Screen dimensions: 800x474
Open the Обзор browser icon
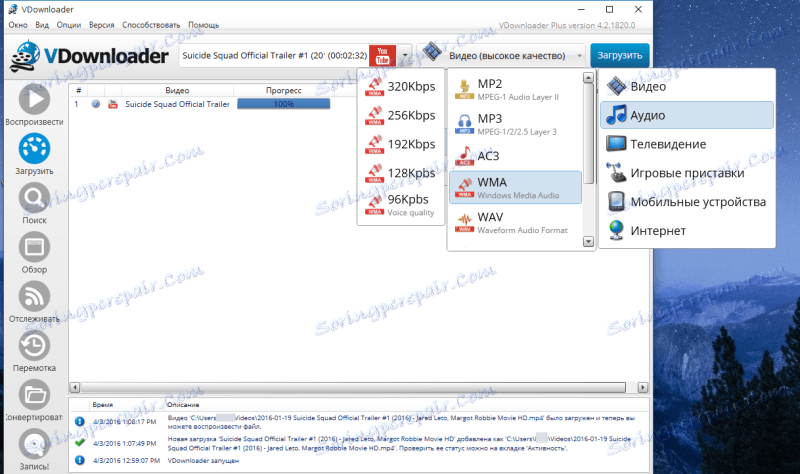click(x=34, y=247)
